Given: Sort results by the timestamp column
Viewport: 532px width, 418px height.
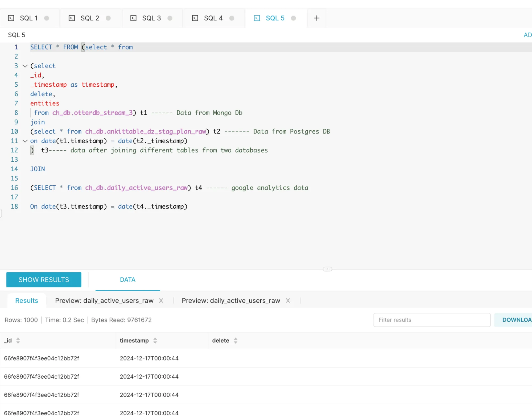Looking at the screenshot, I should pyautogui.click(x=155, y=341).
